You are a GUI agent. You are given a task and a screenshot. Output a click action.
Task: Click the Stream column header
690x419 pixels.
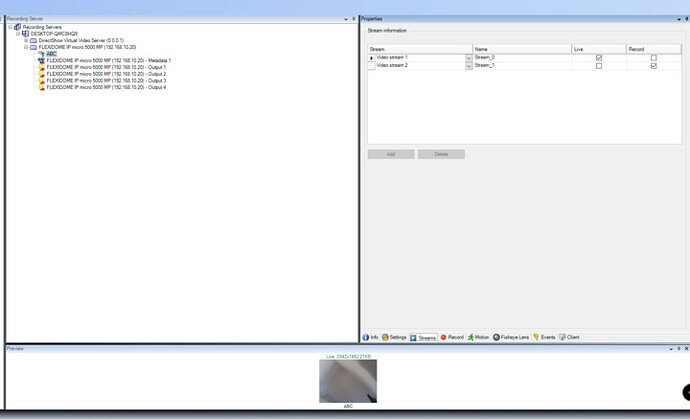pyautogui.click(x=420, y=49)
